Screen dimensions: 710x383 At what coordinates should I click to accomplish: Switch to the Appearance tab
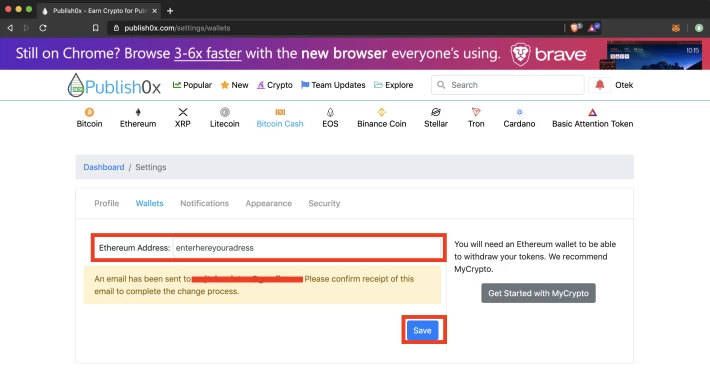[269, 203]
